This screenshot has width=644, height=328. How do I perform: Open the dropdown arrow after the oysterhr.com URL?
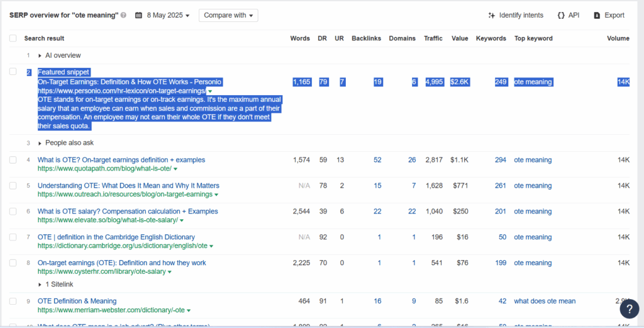[x=170, y=272]
